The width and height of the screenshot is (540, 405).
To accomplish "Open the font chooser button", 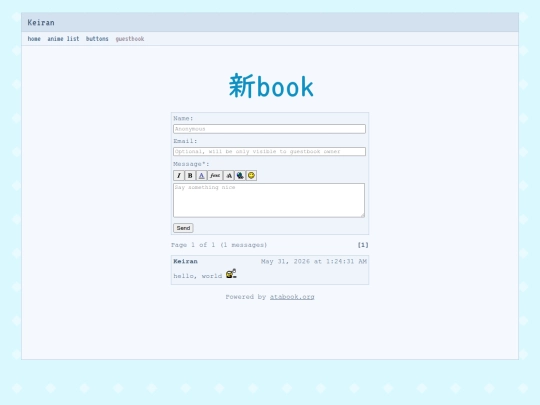I will [215, 176].
